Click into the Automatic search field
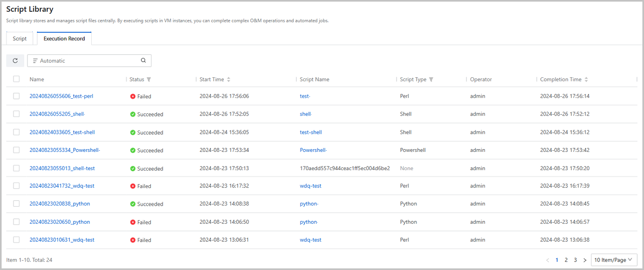The image size is (644, 270). (x=89, y=61)
